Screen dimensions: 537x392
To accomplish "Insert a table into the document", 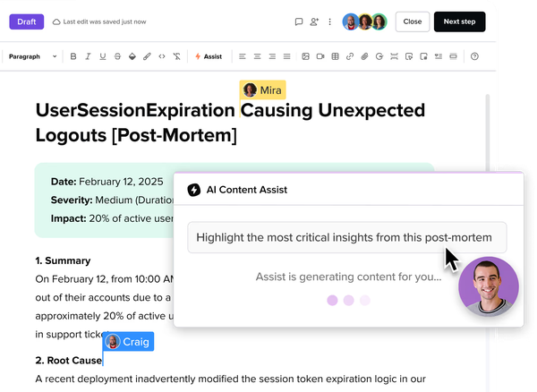I will 335,56.
